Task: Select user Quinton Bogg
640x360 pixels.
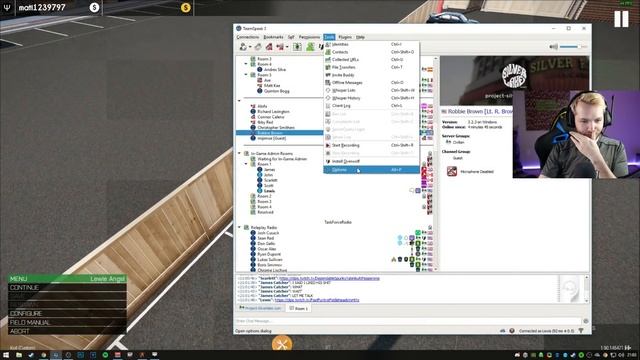Action: coord(276,91)
